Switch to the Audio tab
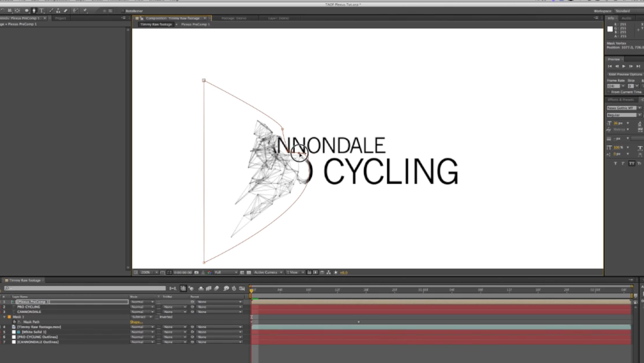The height and width of the screenshot is (363, 644). pyautogui.click(x=626, y=18)
